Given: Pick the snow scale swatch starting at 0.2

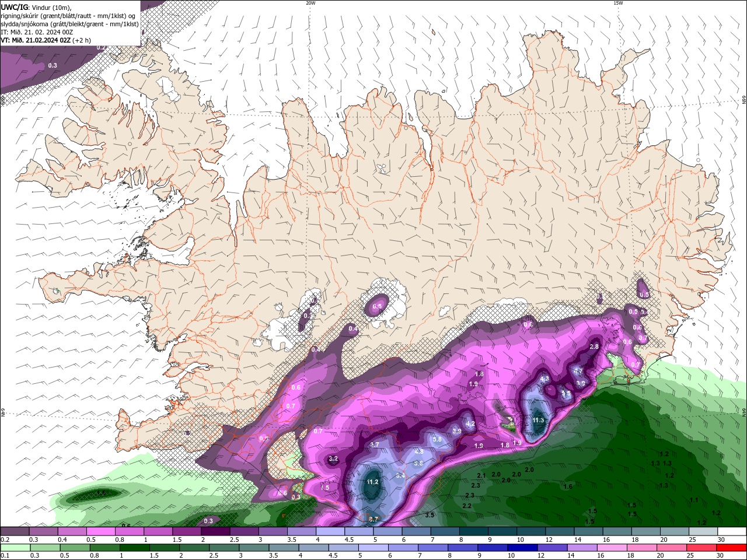Looking at the screenshot, I should tap(15, 531).
